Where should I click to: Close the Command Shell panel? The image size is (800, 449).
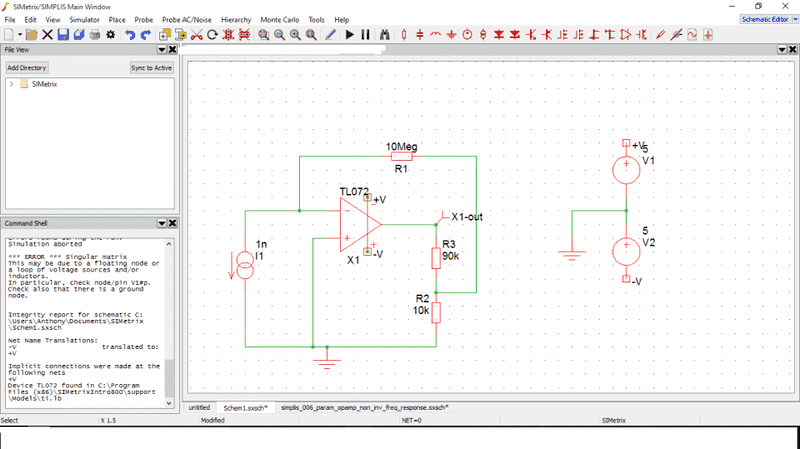tap(172, 223)
